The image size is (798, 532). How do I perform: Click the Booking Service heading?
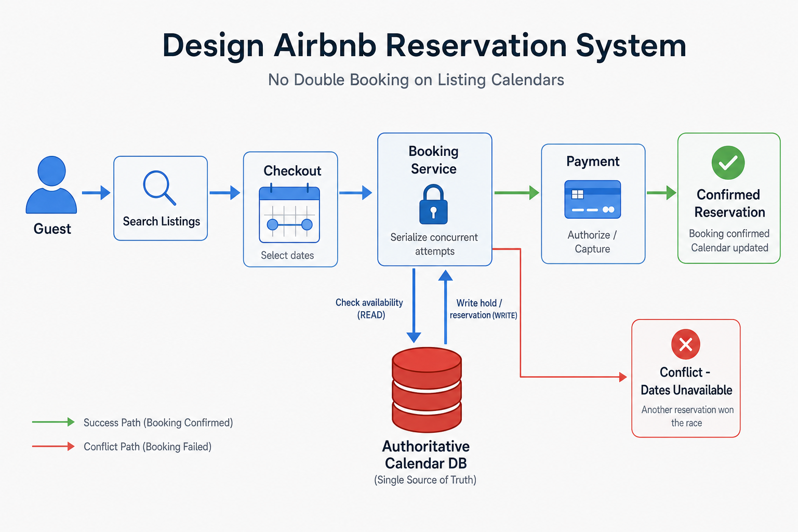tap(434, 160)
